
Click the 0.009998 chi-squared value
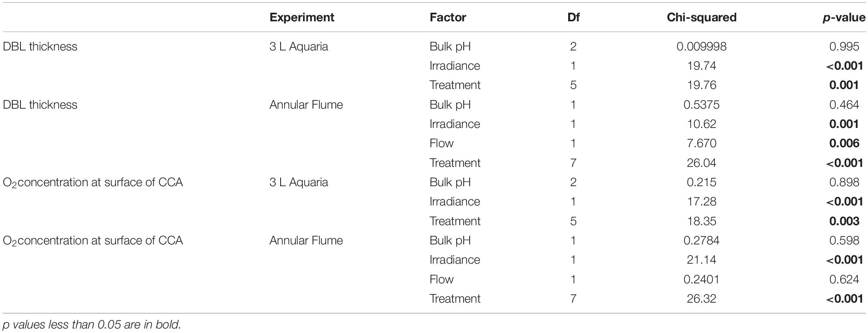tap(701, 46)
